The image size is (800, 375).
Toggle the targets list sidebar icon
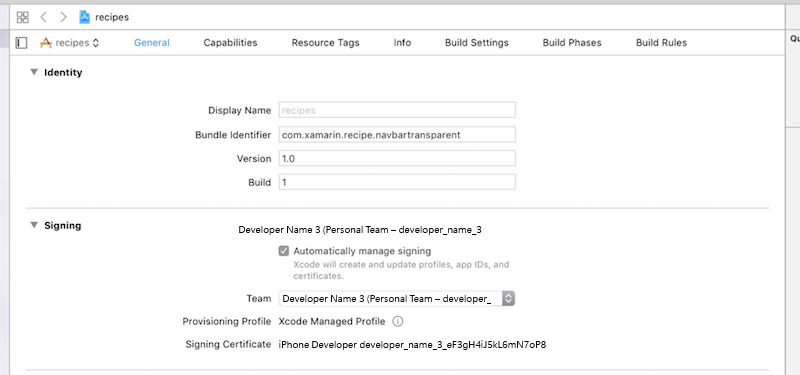coord(21,43)
